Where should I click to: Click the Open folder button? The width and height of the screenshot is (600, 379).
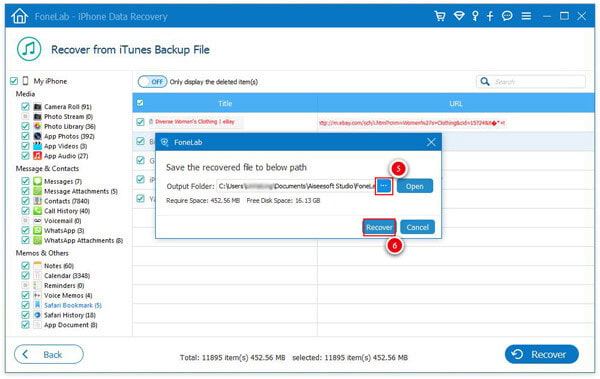pos(415,186)
